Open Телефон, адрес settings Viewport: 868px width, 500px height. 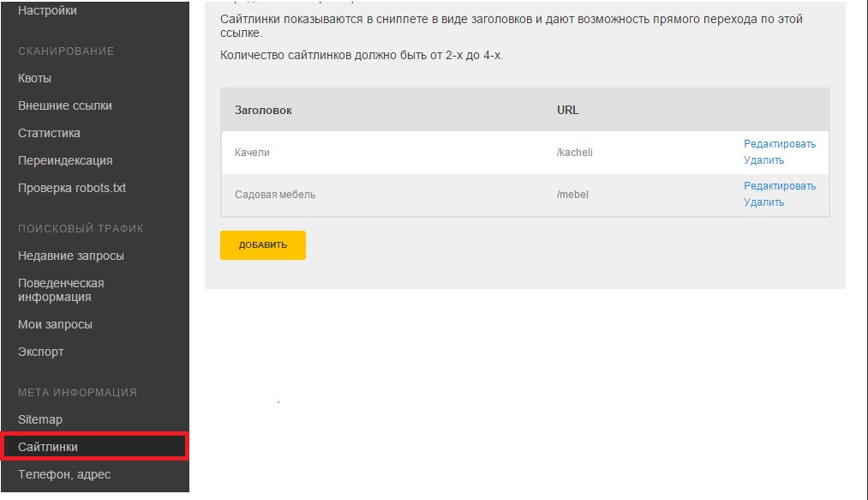click(64, 474)
